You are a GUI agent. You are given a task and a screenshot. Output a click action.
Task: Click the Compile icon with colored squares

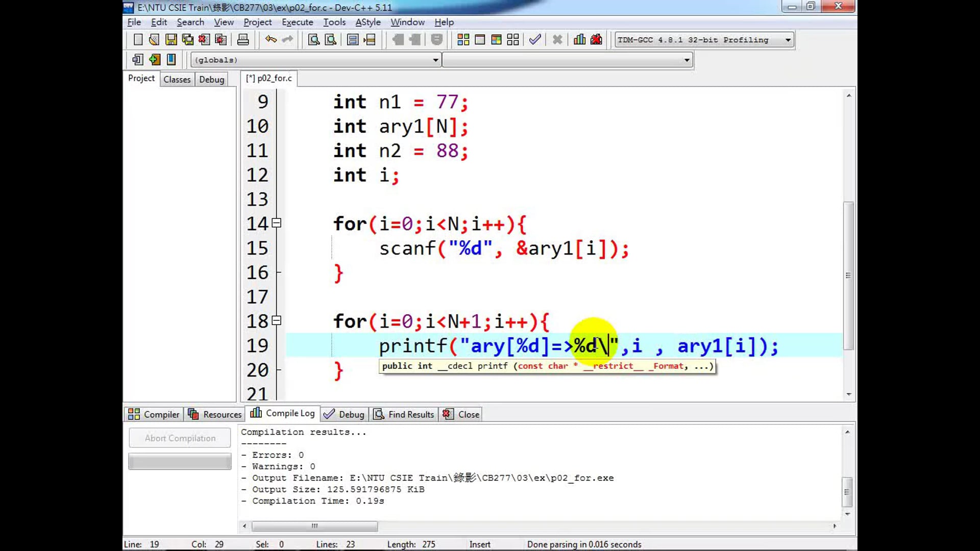(x=463, y=40)
